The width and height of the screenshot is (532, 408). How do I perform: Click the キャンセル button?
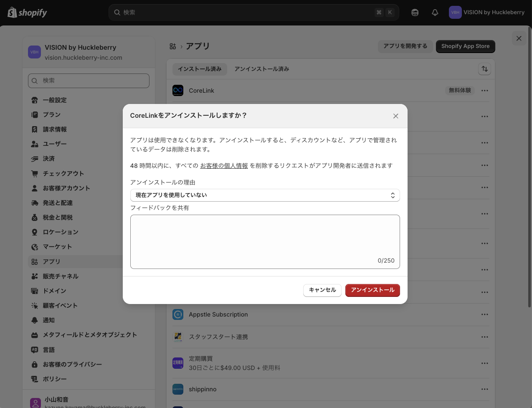(322, 290)
